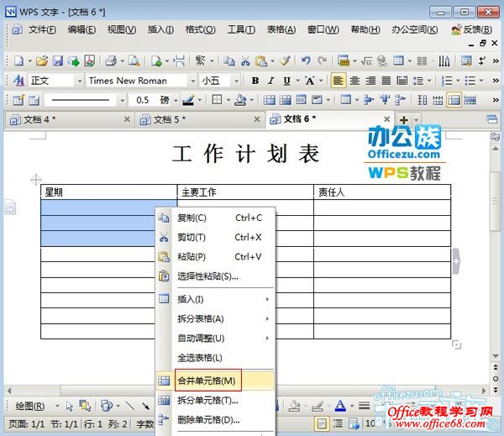Image resolution: width=504 pixels, height=436 pixels.
Task: Open styles and formatting icon
Action: 18,81
